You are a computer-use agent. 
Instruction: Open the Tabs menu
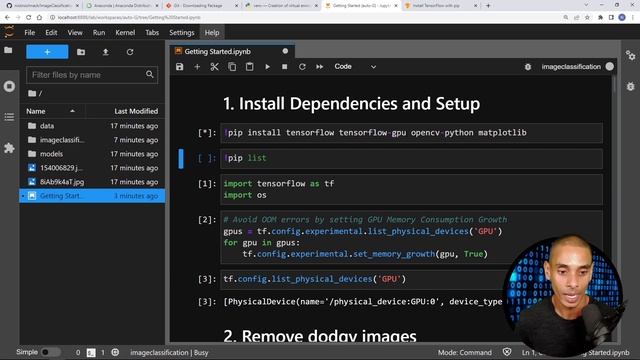152,33
